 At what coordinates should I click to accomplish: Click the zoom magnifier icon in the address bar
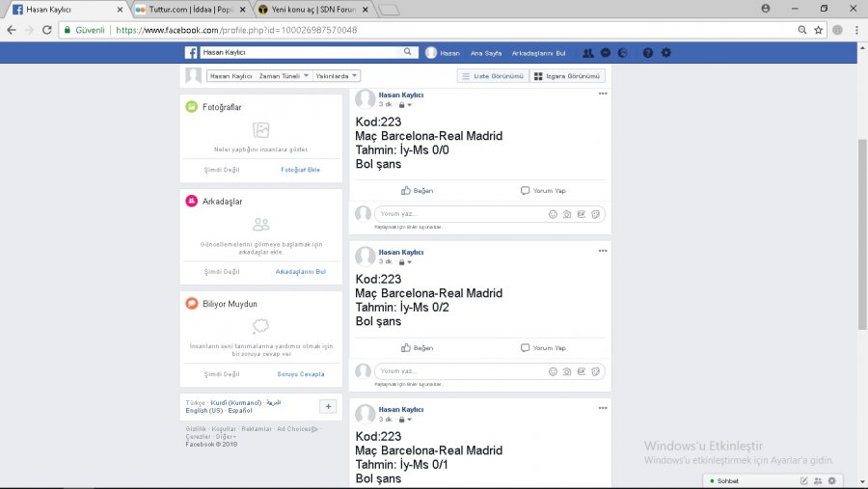point(802,30)
